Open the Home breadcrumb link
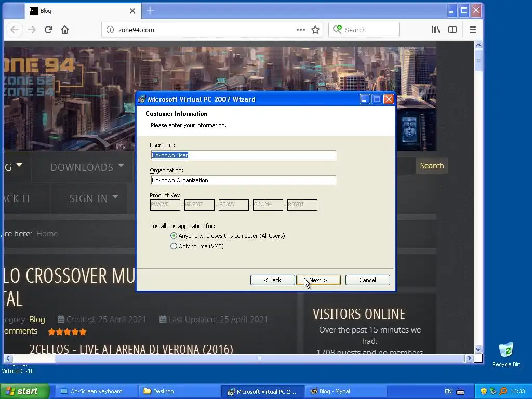This screenshot has height=399, width=532. (47, 234)
